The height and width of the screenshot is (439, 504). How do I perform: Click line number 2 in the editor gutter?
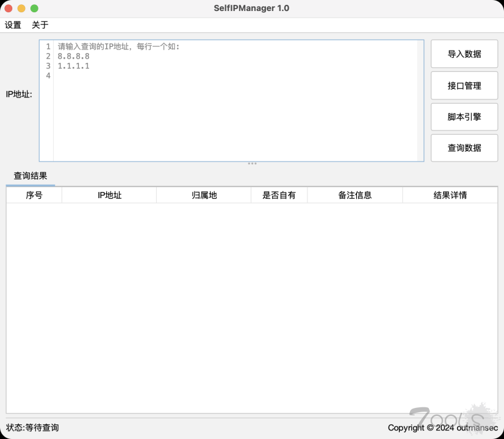click(x=48, y=55)
